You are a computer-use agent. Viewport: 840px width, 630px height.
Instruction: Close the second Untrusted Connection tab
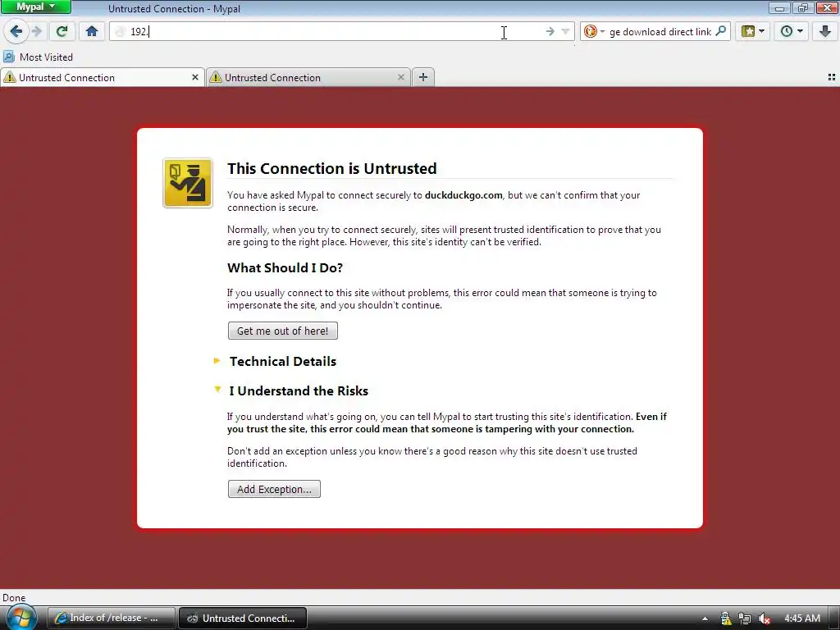(x=400, y=78)
